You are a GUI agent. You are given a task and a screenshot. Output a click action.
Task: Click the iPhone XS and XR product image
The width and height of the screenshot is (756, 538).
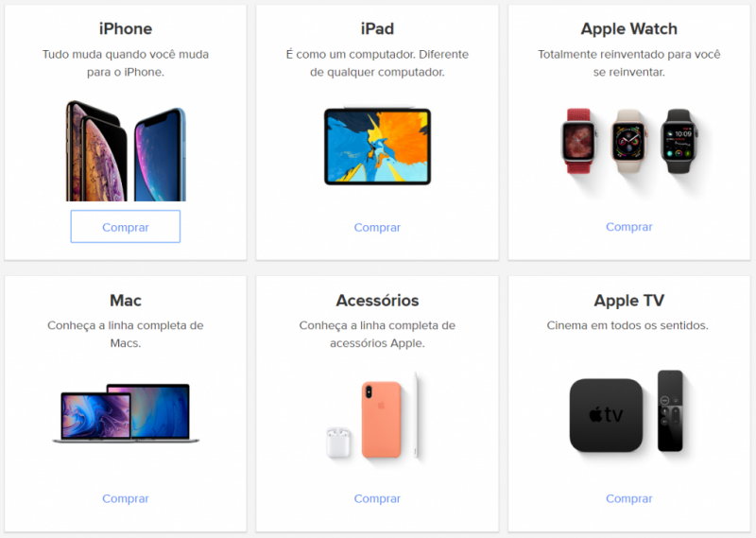(126, 150)
